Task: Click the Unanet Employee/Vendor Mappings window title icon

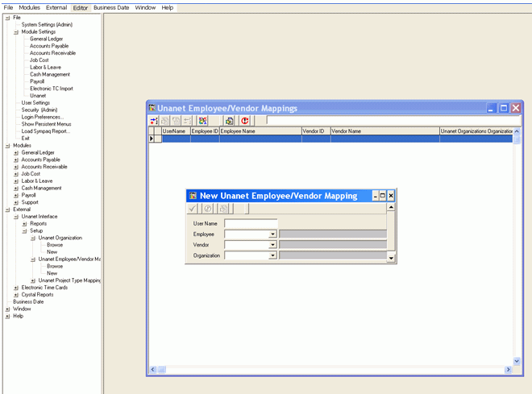Action: [152, 108]
